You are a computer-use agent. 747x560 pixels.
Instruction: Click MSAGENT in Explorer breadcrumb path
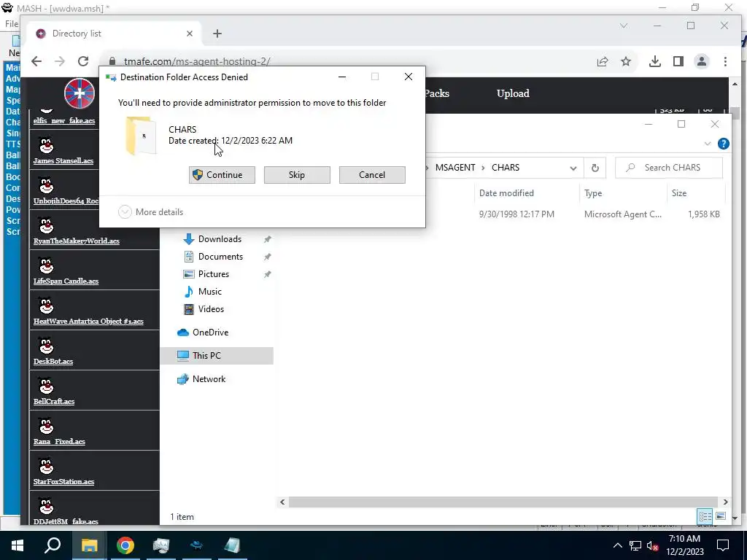tap(455, 168)
